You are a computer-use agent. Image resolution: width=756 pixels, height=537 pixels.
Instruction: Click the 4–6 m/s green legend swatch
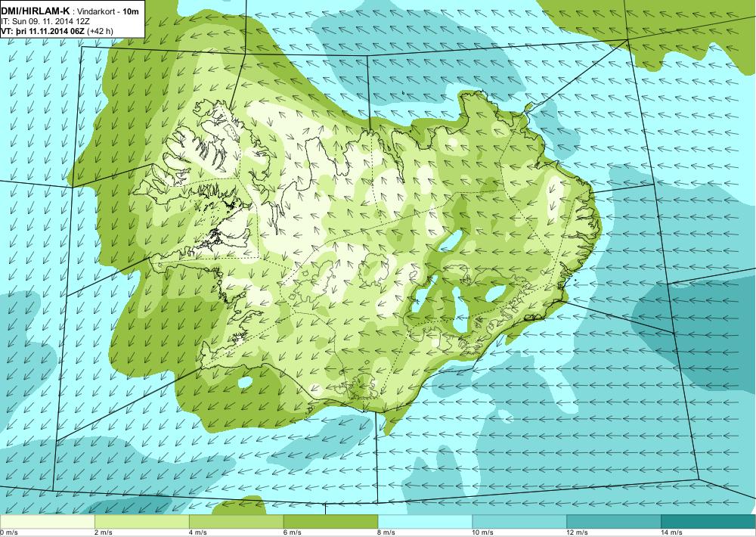(236, 521)
